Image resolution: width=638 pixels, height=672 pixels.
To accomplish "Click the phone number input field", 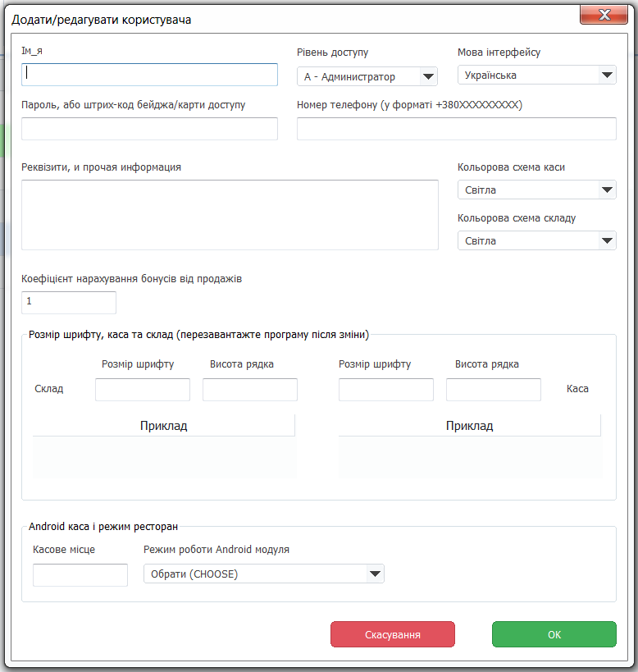I will click(x=457, y=129).
